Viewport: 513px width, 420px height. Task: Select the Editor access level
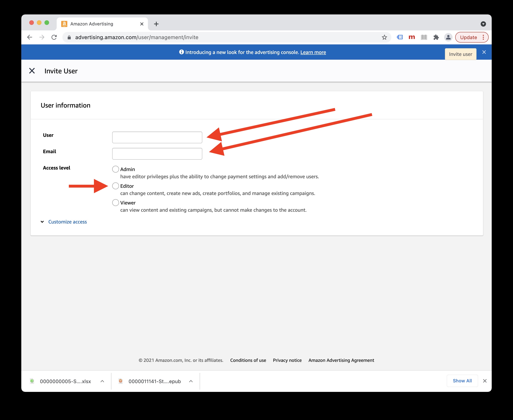point(115,186)
